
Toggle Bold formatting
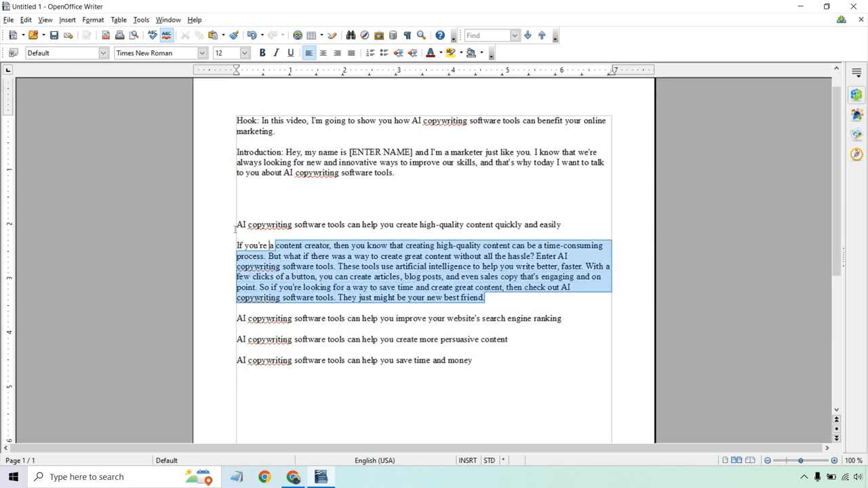262,53
